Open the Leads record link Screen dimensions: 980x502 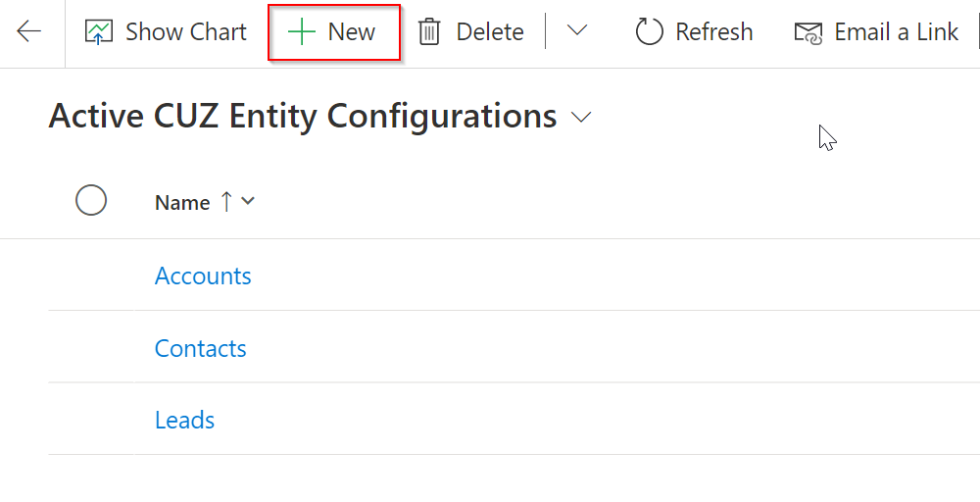coord(184,420)
